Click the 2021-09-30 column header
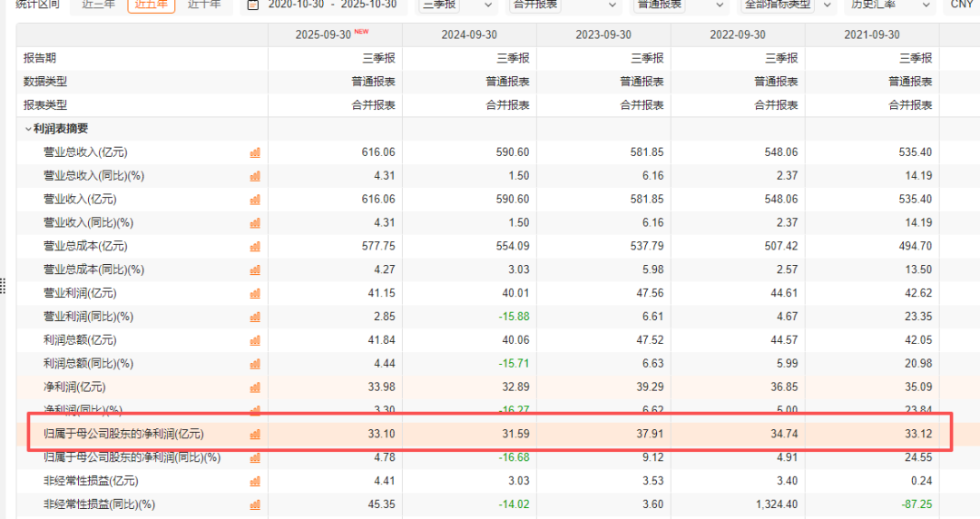 coord(871,34)
